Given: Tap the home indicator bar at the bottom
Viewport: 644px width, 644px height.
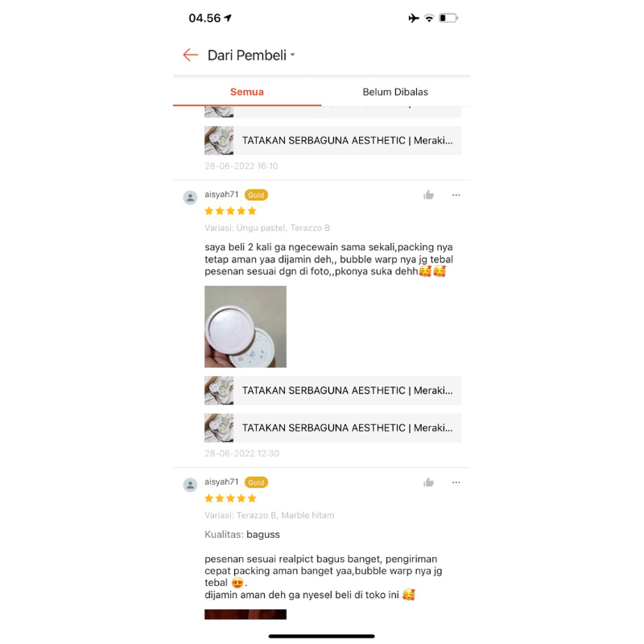Looking at the screenshot, I should pos(321,636).
